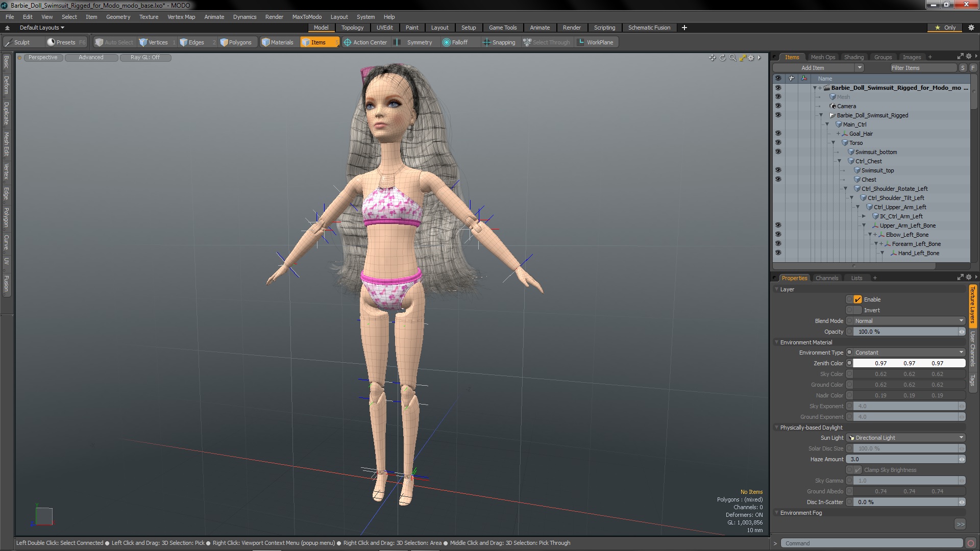Screen dimensions: 980x551
Task: Open the Action Center options
Action: pyautogui.click(x=365, y=42)
